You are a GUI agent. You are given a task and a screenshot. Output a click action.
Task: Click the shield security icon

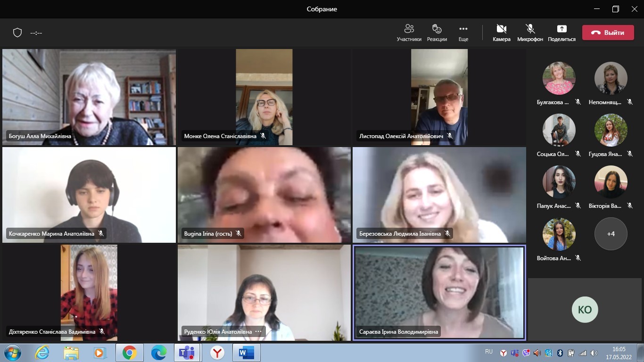(17, 33)
